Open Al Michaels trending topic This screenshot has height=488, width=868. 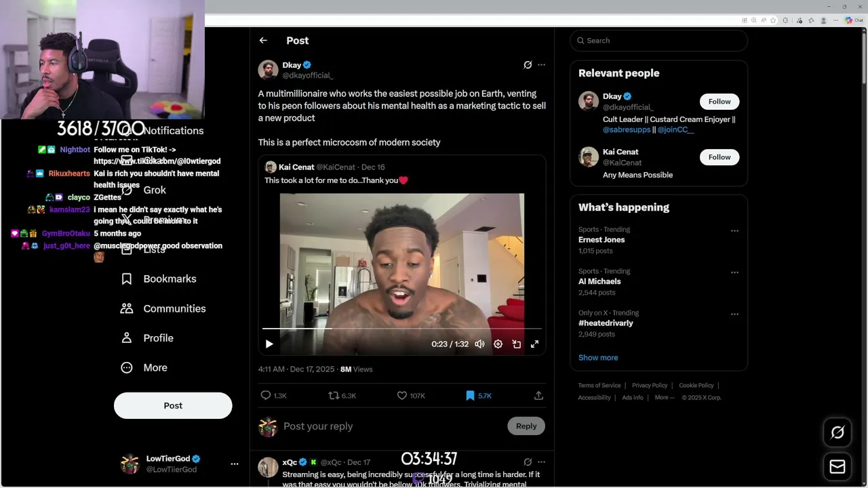(599, 281)
